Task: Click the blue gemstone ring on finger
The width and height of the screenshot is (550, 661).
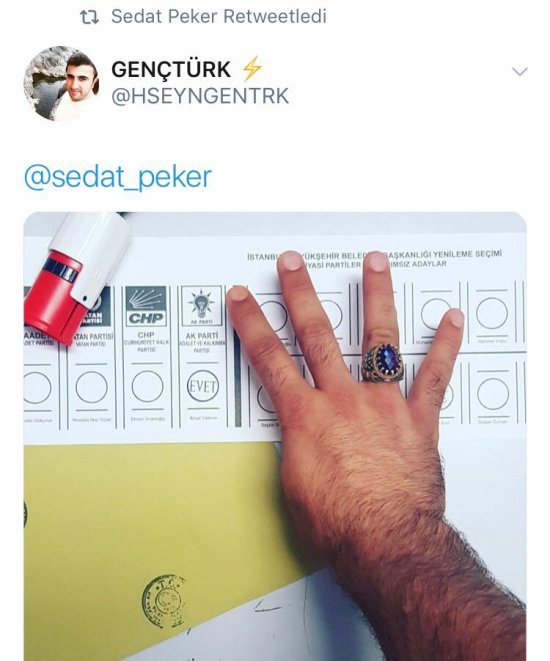Action: pyautogui.click(x=383, y=363)
